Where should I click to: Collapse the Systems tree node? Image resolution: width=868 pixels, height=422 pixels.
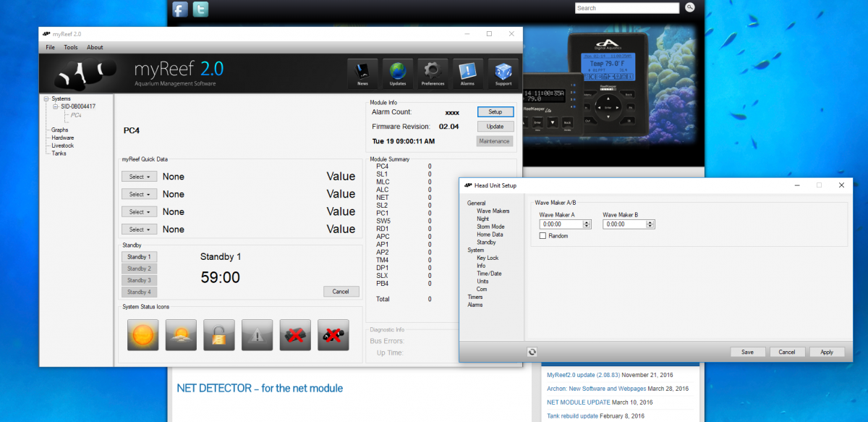(46, 98)
